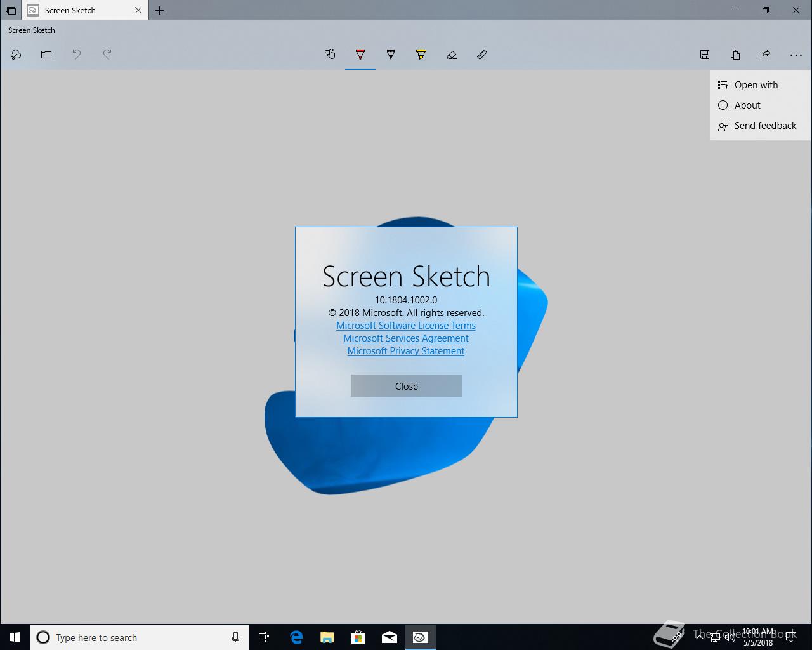Open Microsoft Privacy Statement link
This screenshot has height=650, width=812.
click(406, 351)
